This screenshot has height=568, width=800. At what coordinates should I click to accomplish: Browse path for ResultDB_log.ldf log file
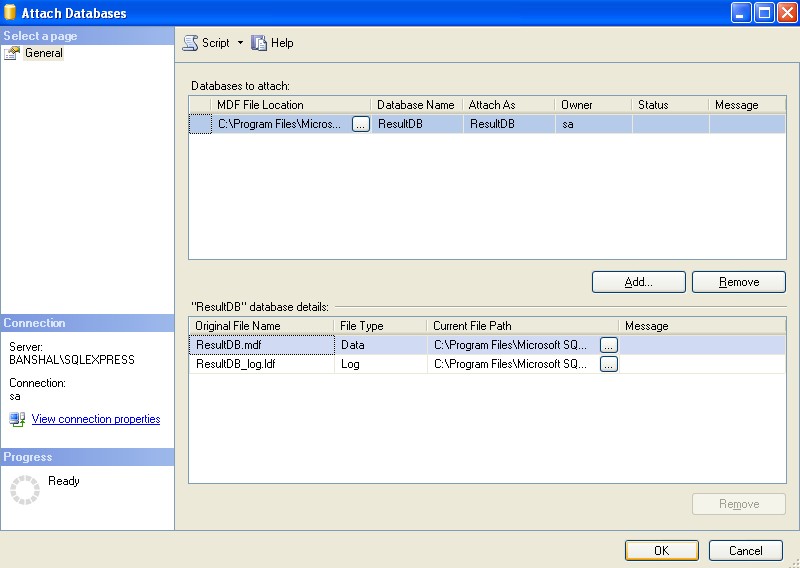point(608,364)
